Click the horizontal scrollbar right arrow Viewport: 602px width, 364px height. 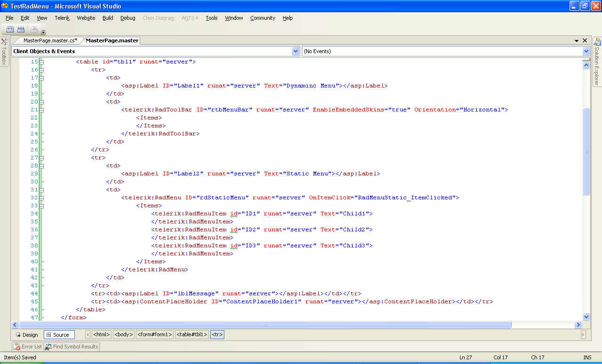578,325
